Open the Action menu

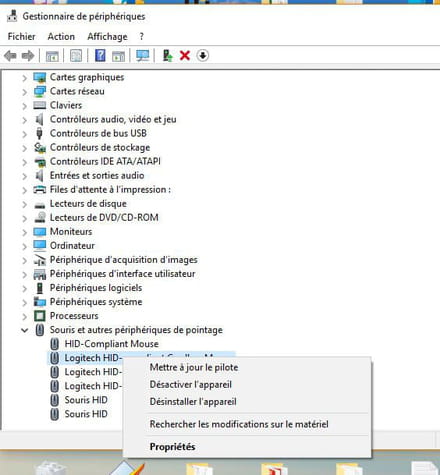[61, 36]
